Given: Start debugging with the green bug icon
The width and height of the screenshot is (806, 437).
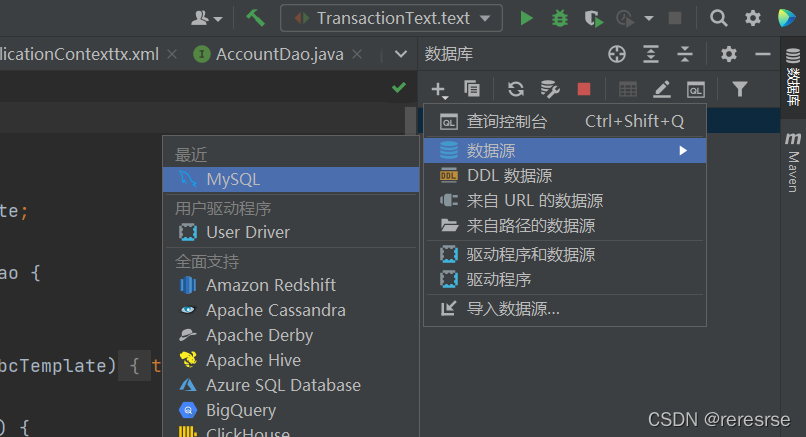Looking at the screenshot, I should 560,19.
